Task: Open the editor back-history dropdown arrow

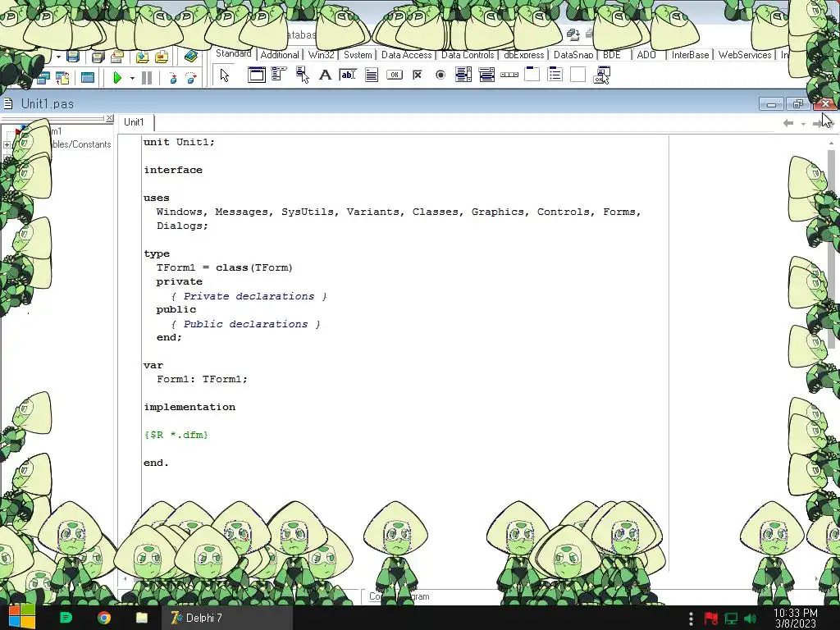Action: click(803, 124)
